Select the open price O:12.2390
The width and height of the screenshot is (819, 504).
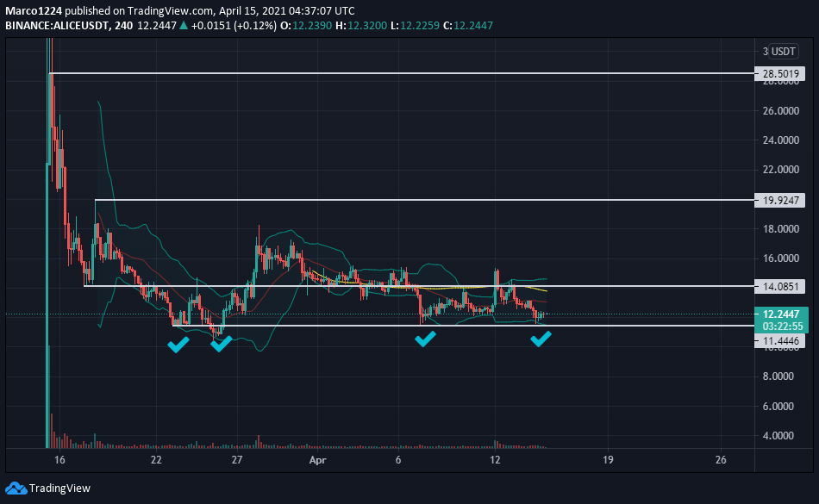(306, 25)
